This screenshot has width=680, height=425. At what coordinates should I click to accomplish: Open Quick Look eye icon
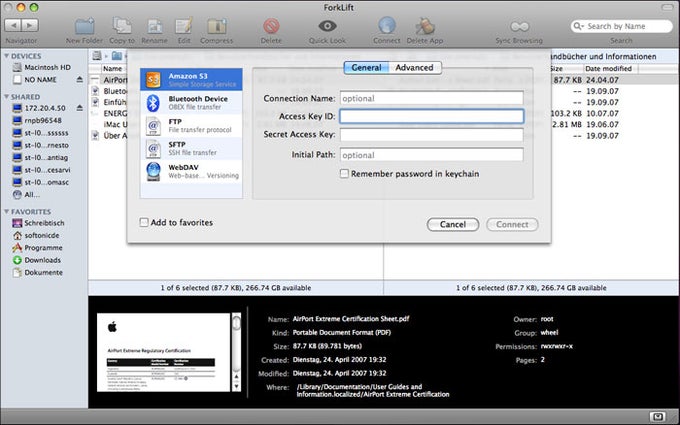327,26
